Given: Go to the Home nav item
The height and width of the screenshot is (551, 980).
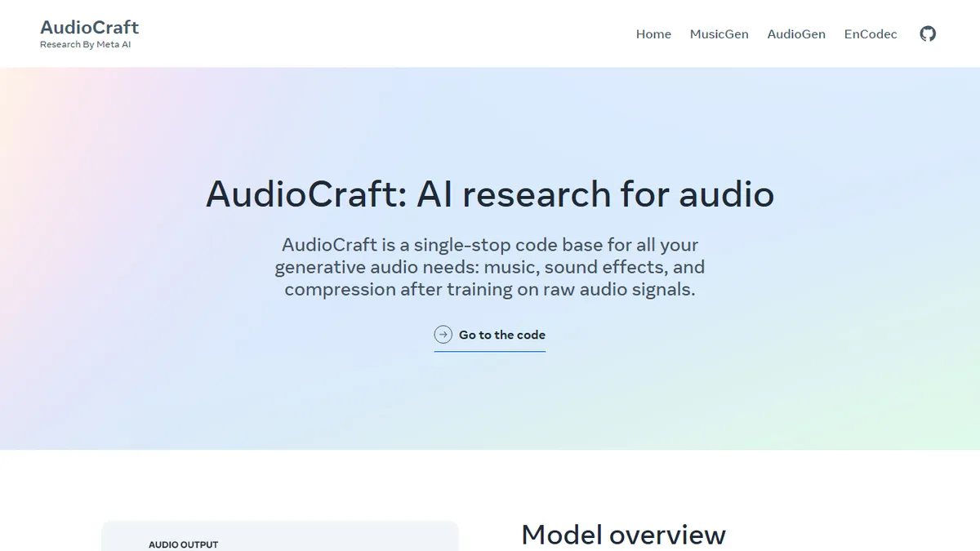Looking at the screenshot, I should [x=653, y=34].
